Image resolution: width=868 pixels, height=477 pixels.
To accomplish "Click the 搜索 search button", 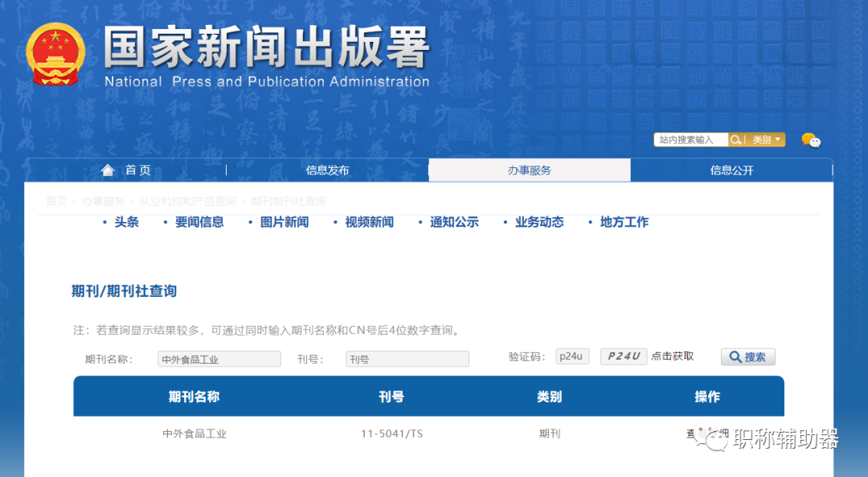I will point(747,357).
